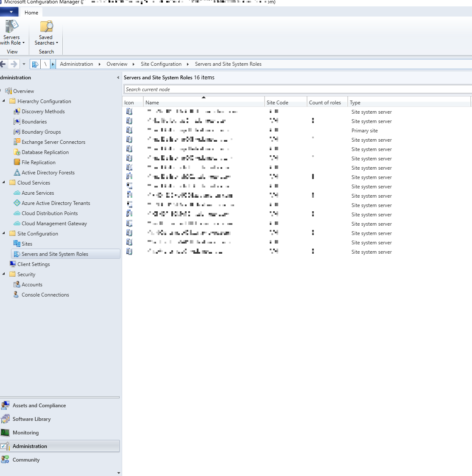Switch to Software Library workspace
This screenshot has width=472, height=476.
(60, 419)
